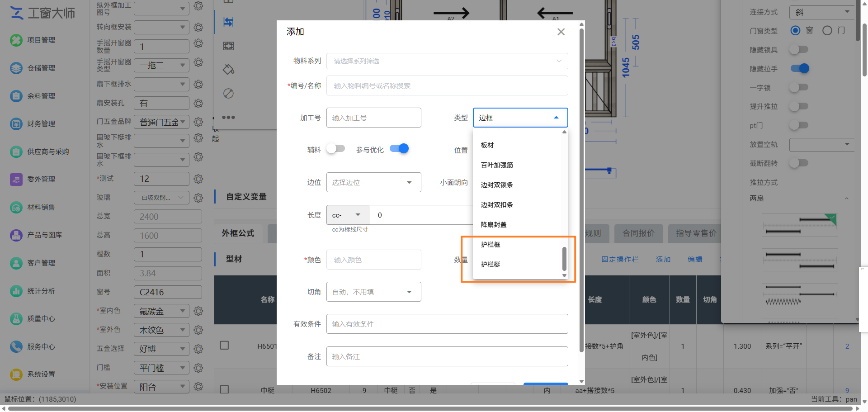This screenshot has width=868, height=412.
Task: Click the 编号/名称 search input field
Action: [x=447, y=85]
